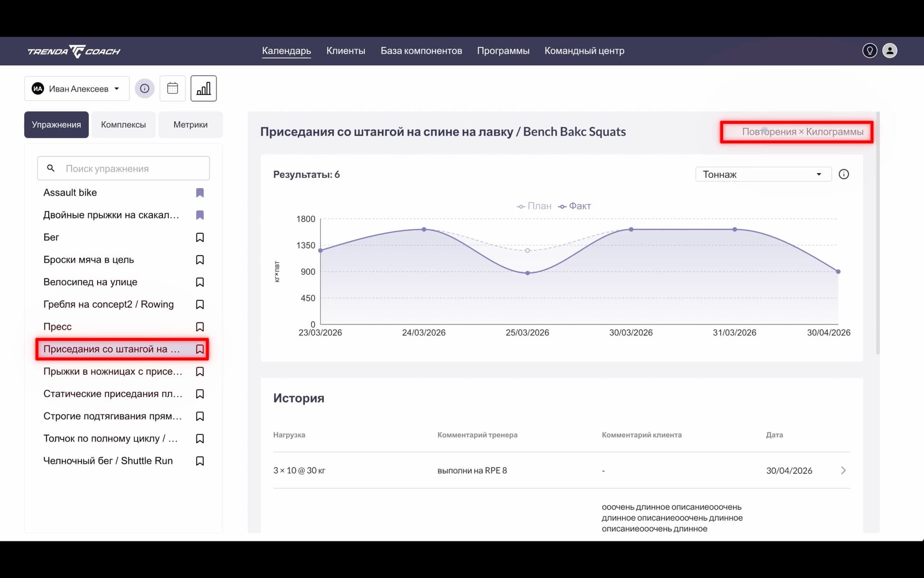Open the user profile avatar icon
The width and height of the screenshot is (924, 578).
point(889,51)
